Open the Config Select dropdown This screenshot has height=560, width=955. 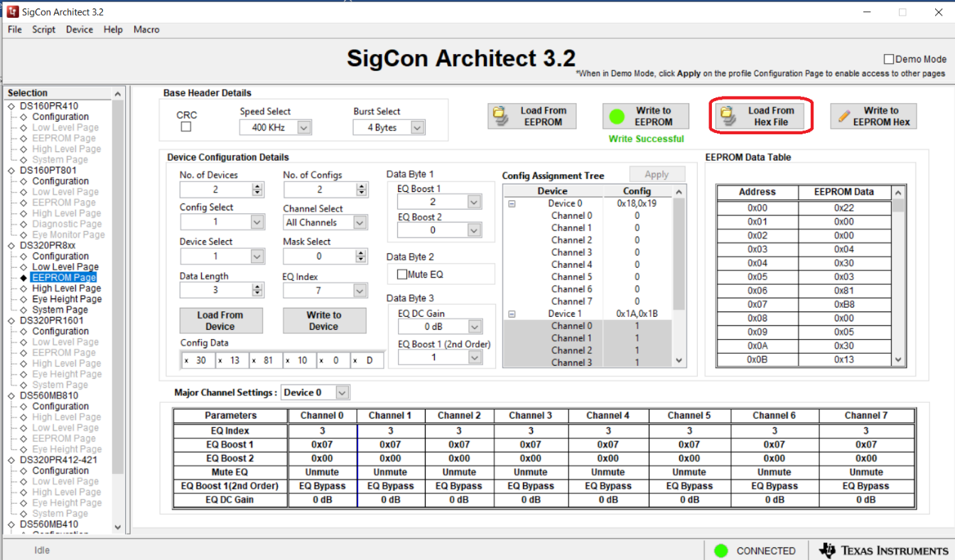click(257, 222)
